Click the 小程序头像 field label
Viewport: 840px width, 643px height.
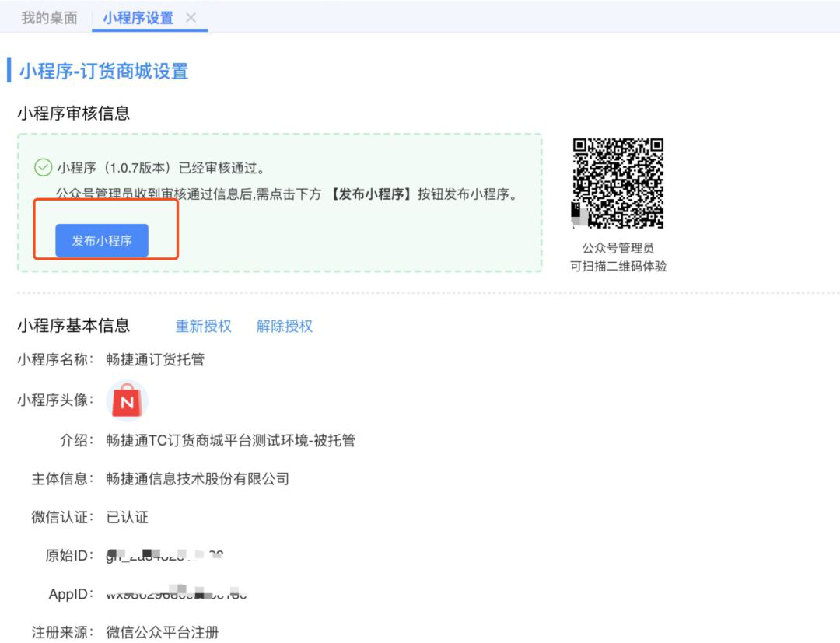point(55,400)
